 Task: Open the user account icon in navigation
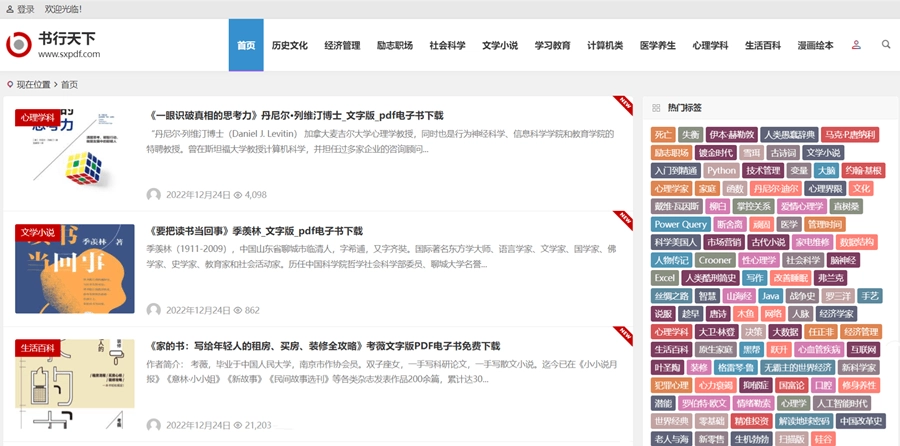(856, 45)
